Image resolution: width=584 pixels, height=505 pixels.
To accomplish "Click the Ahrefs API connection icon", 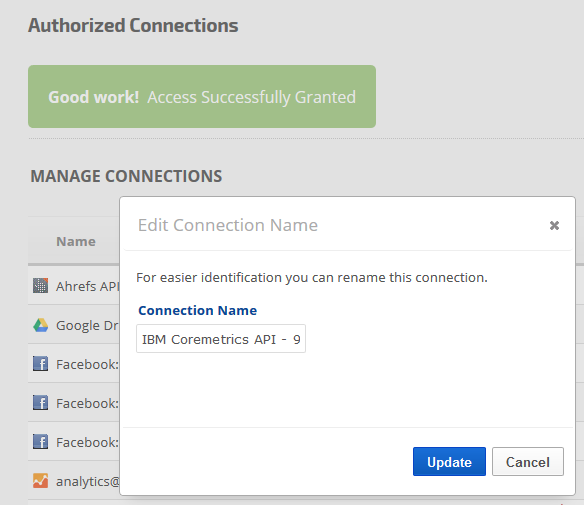I will click(40, 286).
